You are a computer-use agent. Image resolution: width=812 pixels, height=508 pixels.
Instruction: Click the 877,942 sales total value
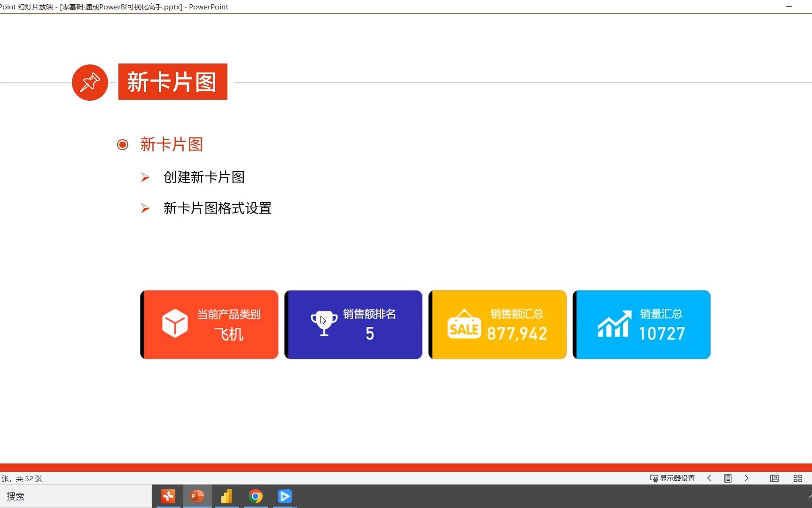tap(517, 333)
